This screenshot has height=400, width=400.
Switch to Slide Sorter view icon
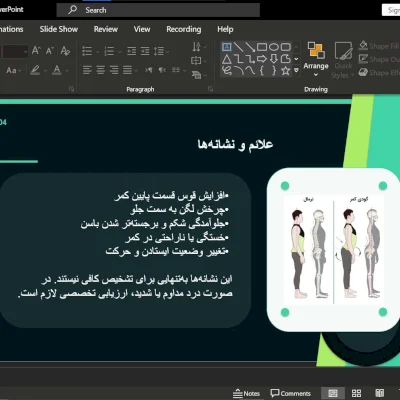[356, 393]
